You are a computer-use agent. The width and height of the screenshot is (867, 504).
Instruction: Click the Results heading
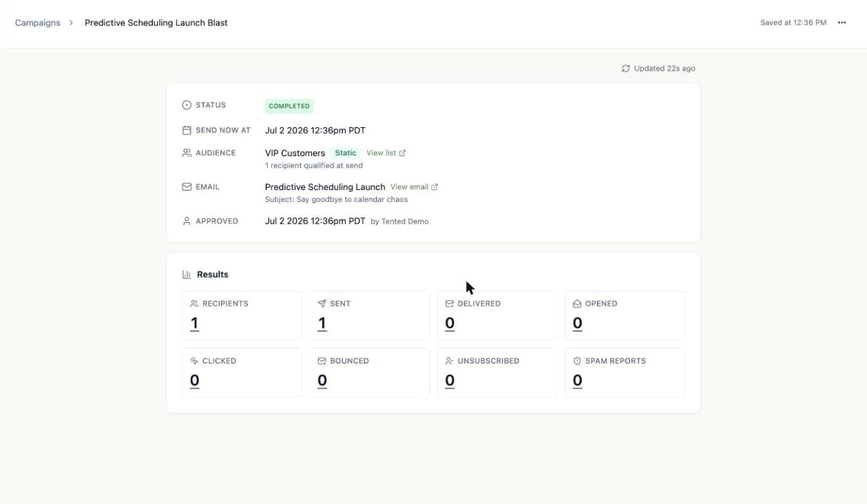[x=212, y=275]
